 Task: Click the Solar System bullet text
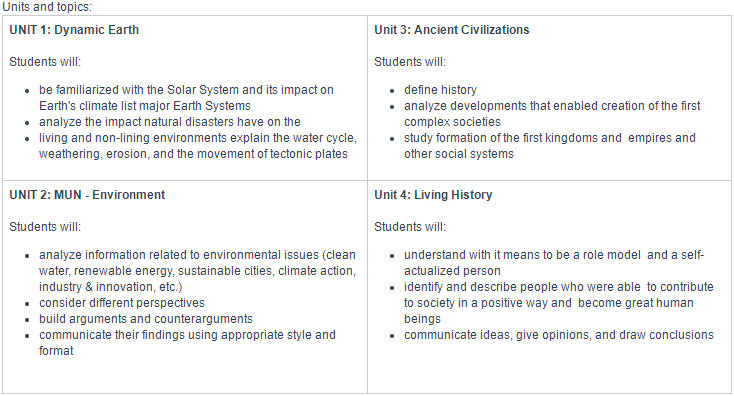pyautogui.click(x=186, y=98)
